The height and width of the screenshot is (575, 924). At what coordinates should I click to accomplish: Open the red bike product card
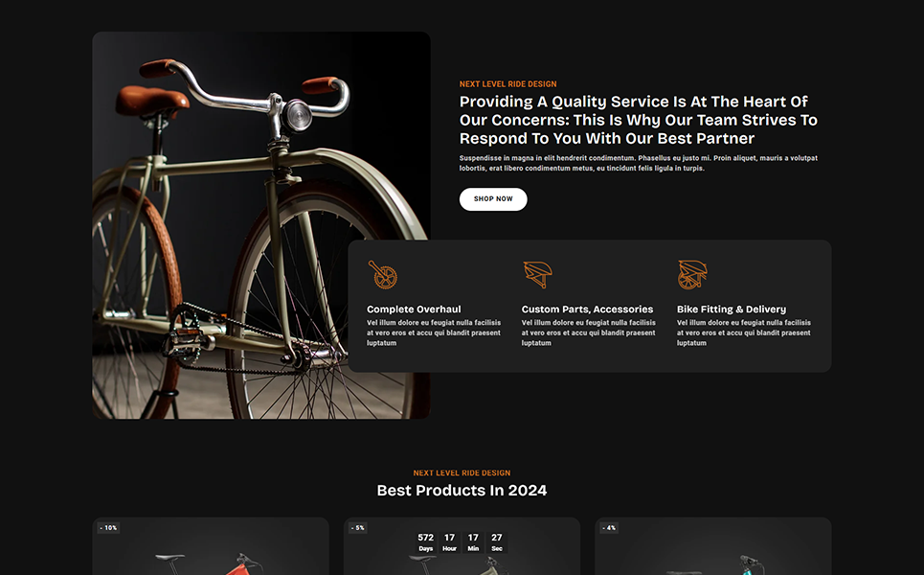pos(211,546)
